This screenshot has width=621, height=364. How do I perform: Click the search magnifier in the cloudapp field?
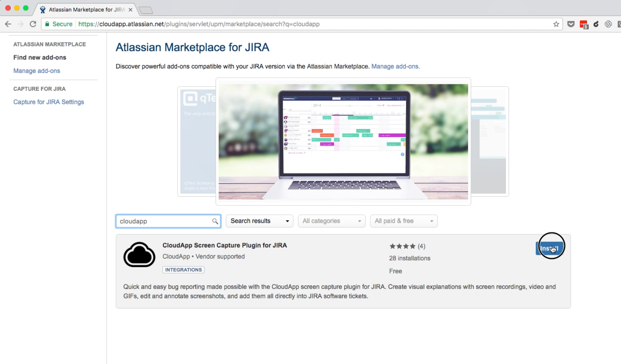tap(215, 221)
